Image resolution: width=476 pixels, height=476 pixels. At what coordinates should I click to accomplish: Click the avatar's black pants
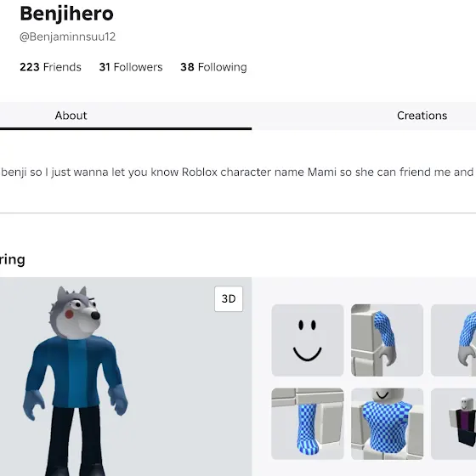coord(75,440)
